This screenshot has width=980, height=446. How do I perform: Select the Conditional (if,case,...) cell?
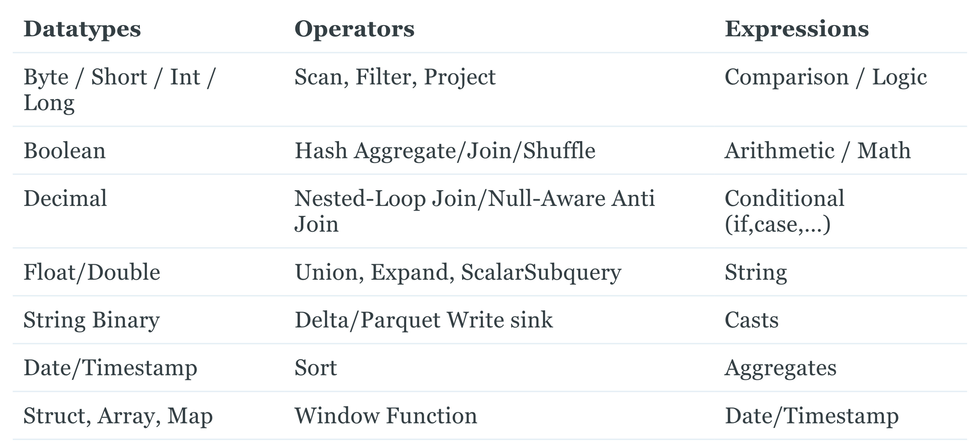[784, 211]
